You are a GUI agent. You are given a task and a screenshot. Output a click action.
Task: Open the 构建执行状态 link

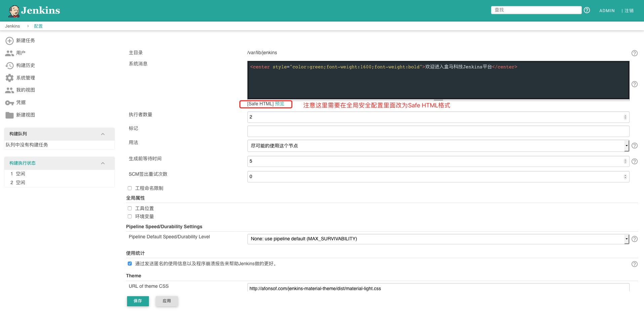[23, 163]
